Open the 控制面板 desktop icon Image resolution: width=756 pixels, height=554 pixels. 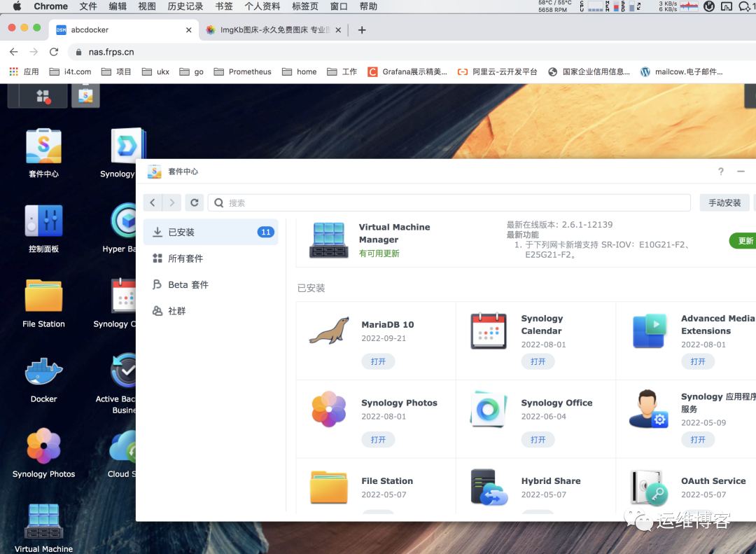[x=43, y=221]
